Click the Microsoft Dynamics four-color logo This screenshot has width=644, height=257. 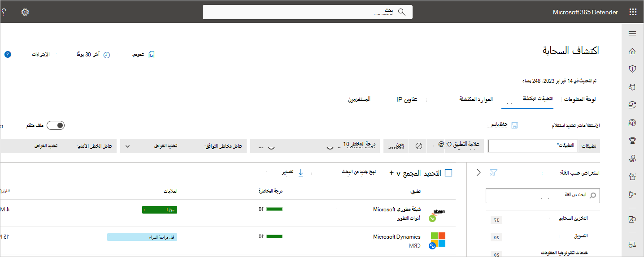437,240
